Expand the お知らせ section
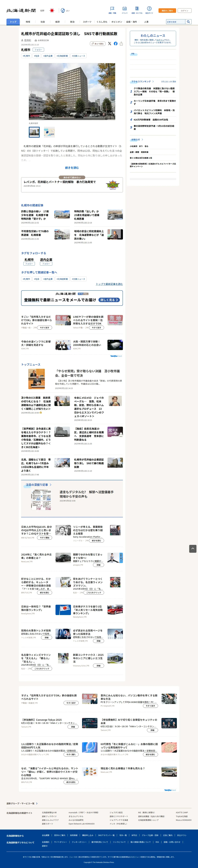This screenshot has width=198, height=868. (x=142, y=140)
